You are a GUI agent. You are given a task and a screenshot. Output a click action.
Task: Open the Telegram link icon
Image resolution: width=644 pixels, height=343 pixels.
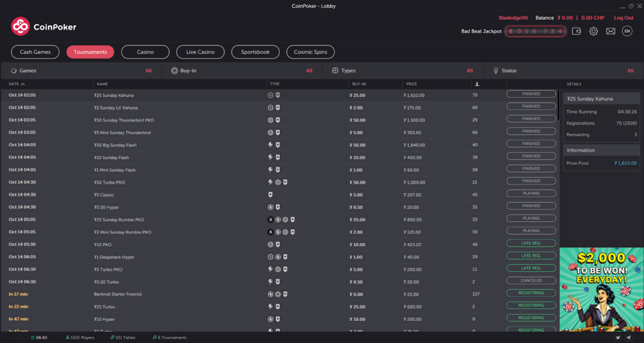tap(628, 337)
